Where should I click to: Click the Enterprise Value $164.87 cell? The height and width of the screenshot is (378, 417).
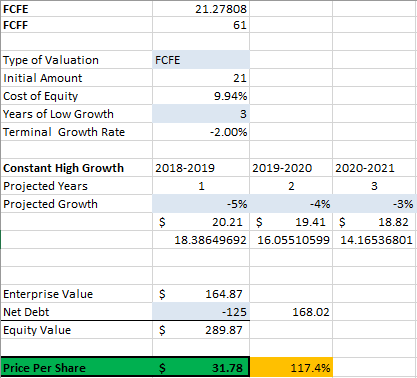(201, 294)
